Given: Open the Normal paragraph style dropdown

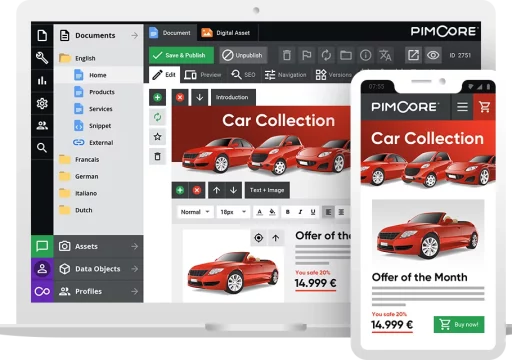Looking at the screenshot, I should [195, 212].
